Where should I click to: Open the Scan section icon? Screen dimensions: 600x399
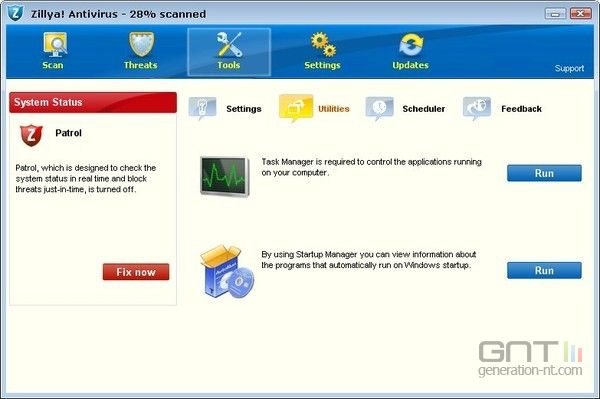click(x=55, y=45)
